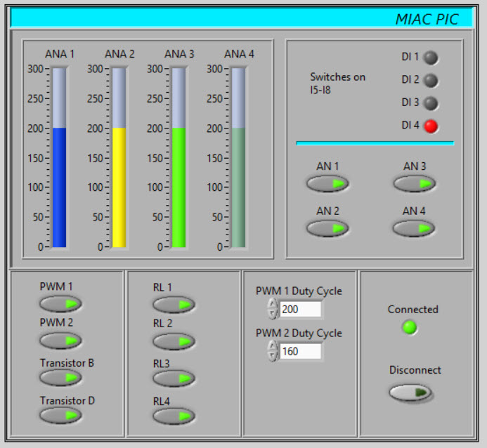487x448 pixels.
Task: Click the ANA 3 label
Action: click(179, 54)
